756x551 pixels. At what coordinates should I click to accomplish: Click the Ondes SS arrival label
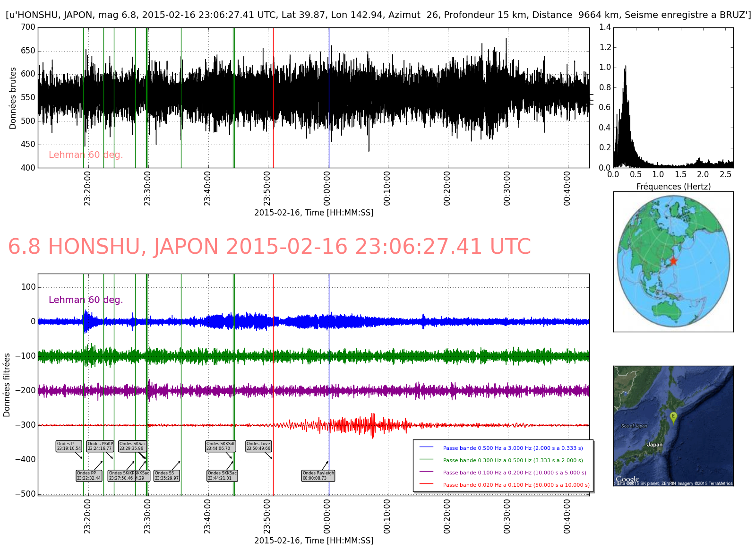point(167,475)
